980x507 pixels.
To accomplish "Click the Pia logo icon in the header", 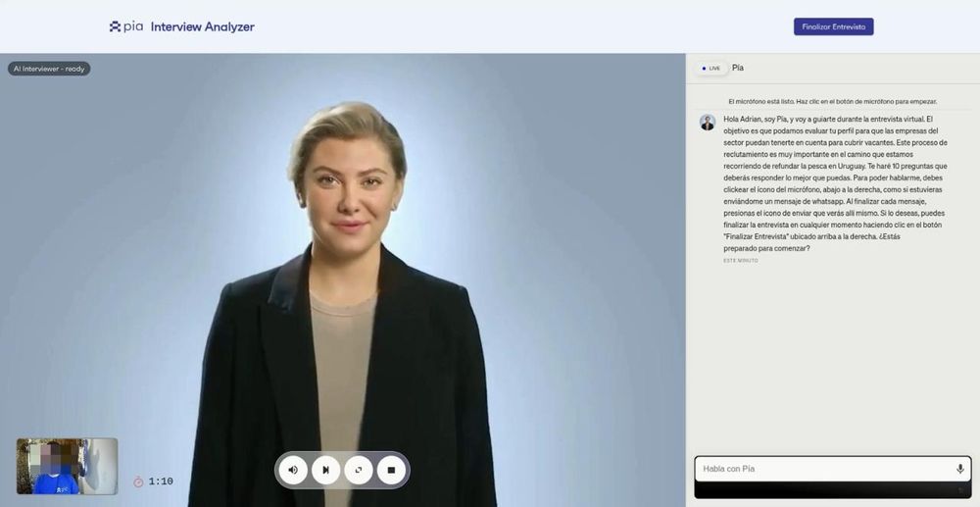I will tap(116, 26).
